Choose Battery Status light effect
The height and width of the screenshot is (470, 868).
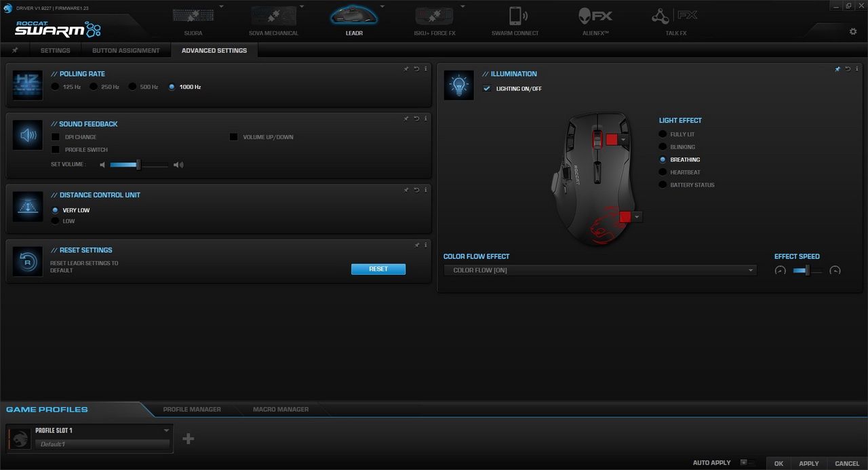pyautogui.click(x=663, y=185)
